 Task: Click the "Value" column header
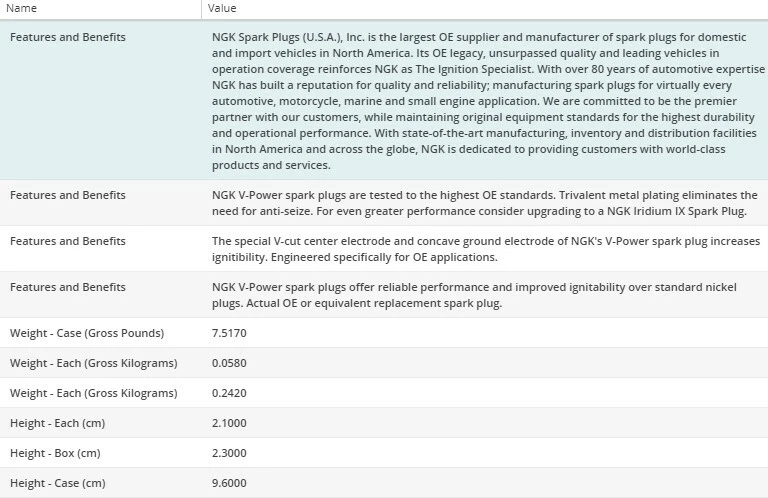(222, 9)
